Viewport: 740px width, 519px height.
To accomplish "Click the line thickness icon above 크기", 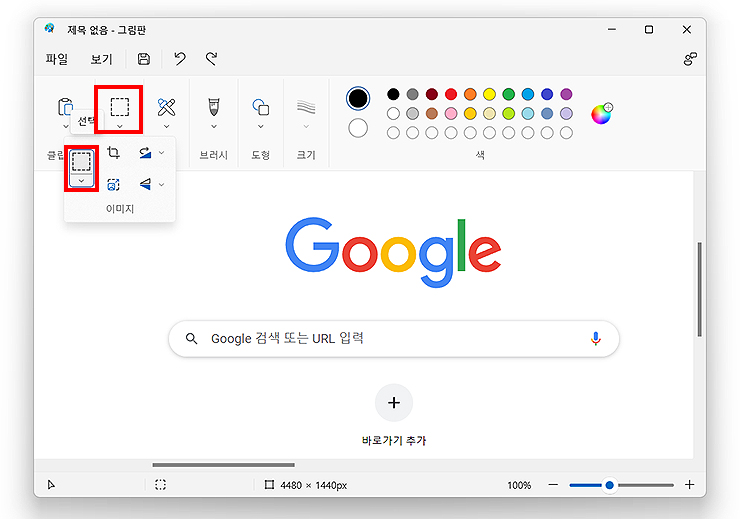I will [x=306, y=107].
